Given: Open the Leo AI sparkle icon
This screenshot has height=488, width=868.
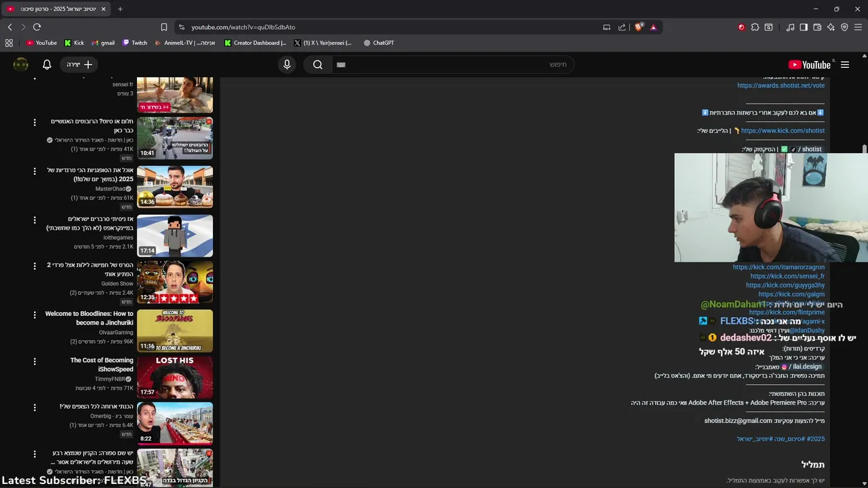Looking at the screenshot, I should click(x=831, y=27).
